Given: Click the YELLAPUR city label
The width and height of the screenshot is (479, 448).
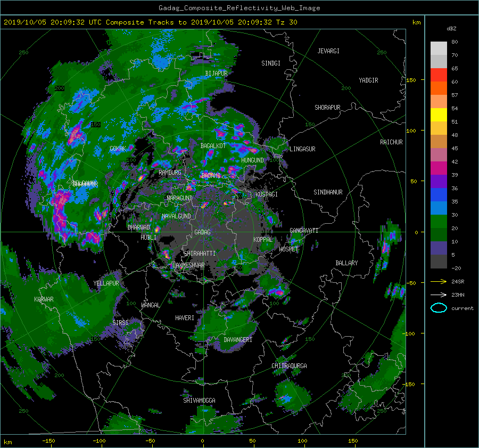Looking at the screenshot, I should click(106, 283).
